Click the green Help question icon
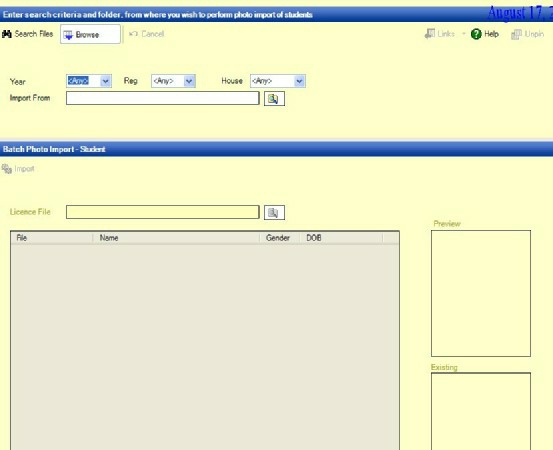 476,34
